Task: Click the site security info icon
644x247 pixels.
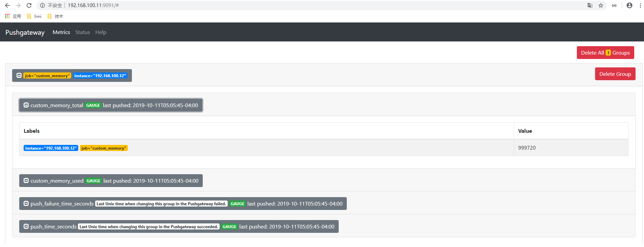Action: [43, 5]
